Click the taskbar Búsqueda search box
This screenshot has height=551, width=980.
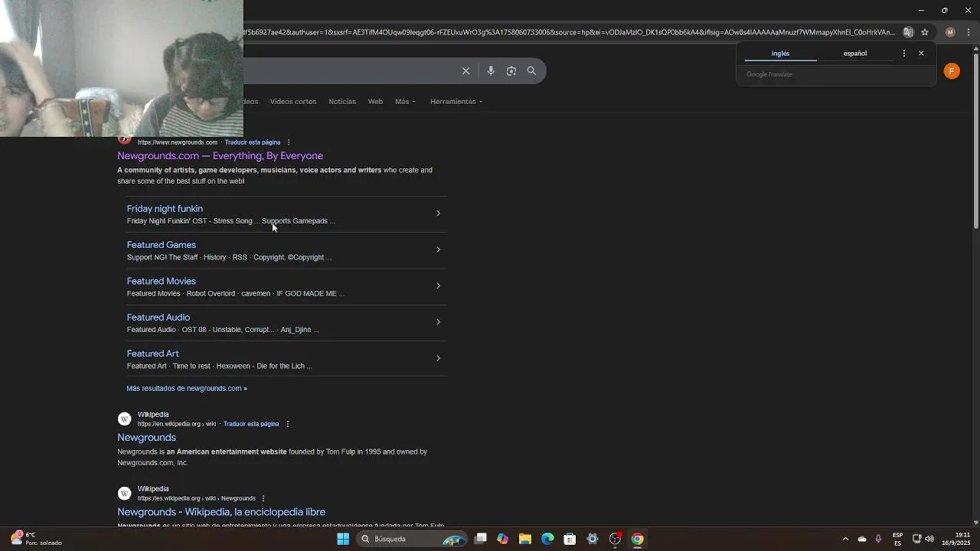[x=412, y=539]
